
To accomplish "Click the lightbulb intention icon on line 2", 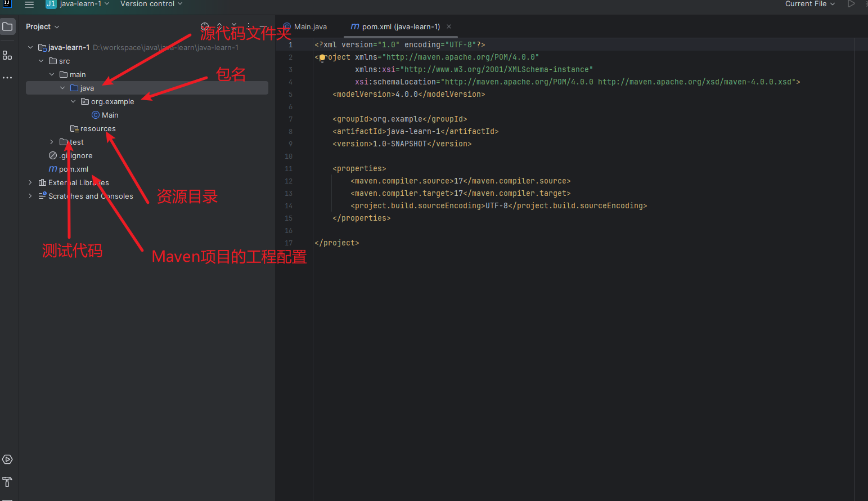I will tap(322, 57).
